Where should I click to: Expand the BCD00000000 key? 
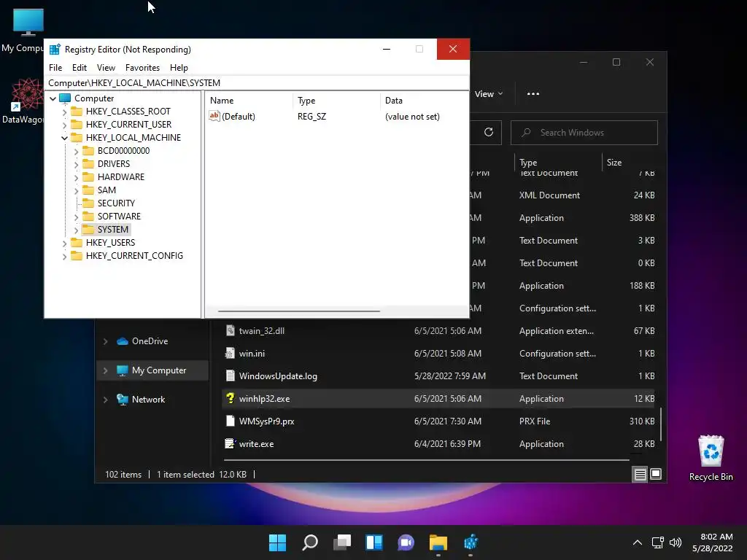point(76,151)
